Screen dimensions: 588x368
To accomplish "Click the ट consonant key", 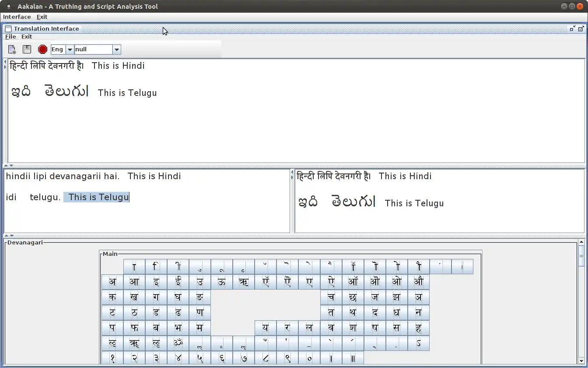I will [112, 313].
